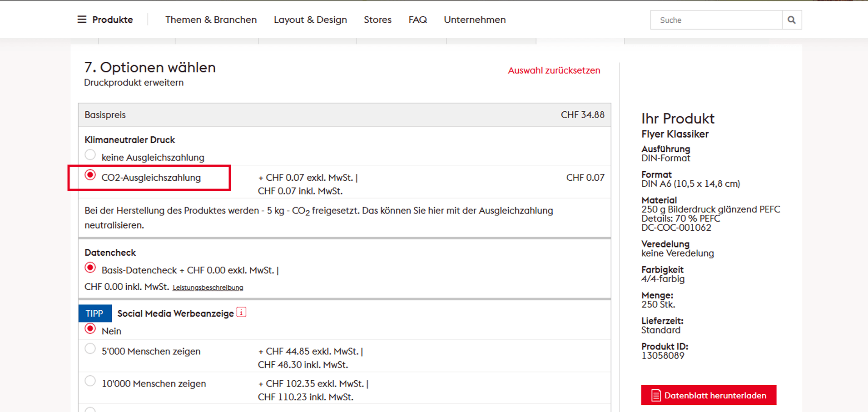Image resolution: width=868 pixels, height=412 pixels.
Task: Open the Themen & Branchen menu
Action: 211,20
